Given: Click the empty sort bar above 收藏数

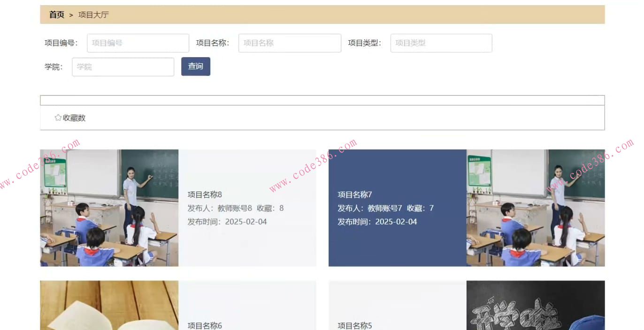Looking at the screenshot, I should [x=322, y=100].
